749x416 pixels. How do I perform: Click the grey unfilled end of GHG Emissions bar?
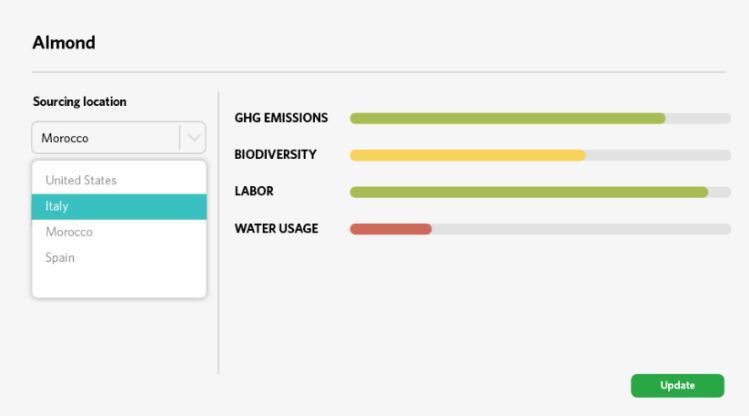698,118
